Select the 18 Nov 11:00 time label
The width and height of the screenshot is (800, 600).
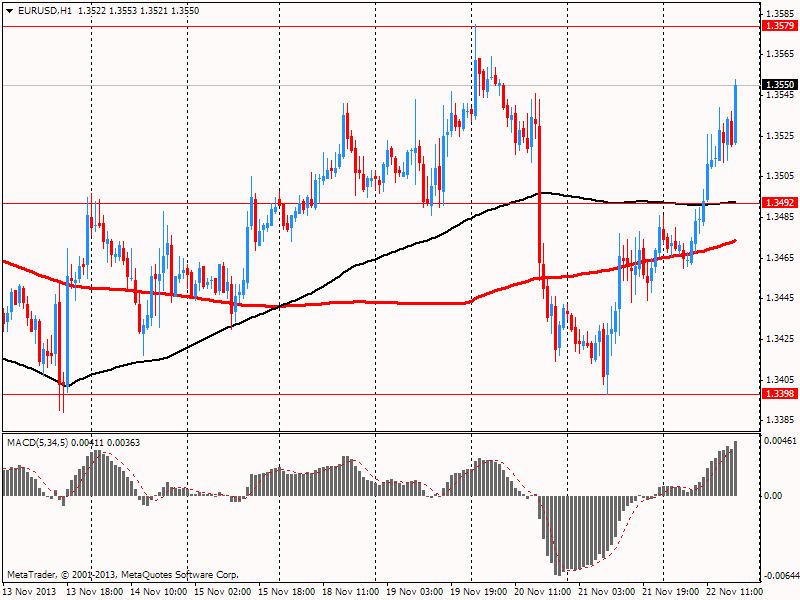351,592
